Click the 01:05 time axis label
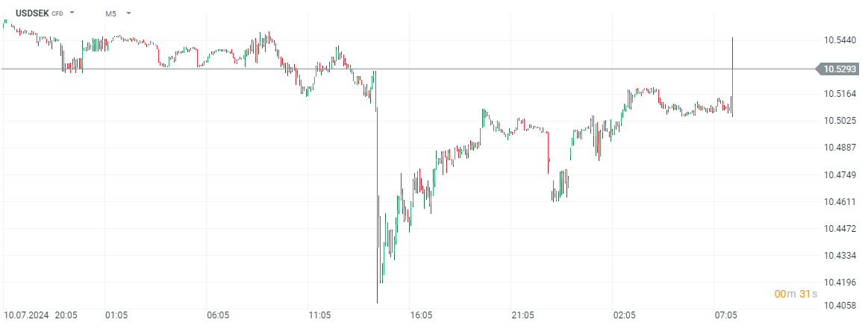 click(116, 316)
